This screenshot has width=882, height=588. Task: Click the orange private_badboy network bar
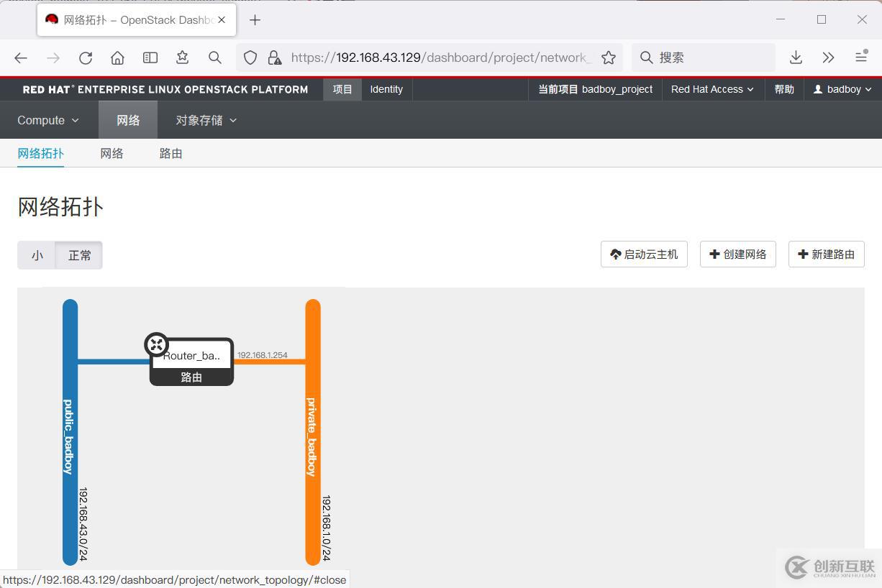(312, 432)
